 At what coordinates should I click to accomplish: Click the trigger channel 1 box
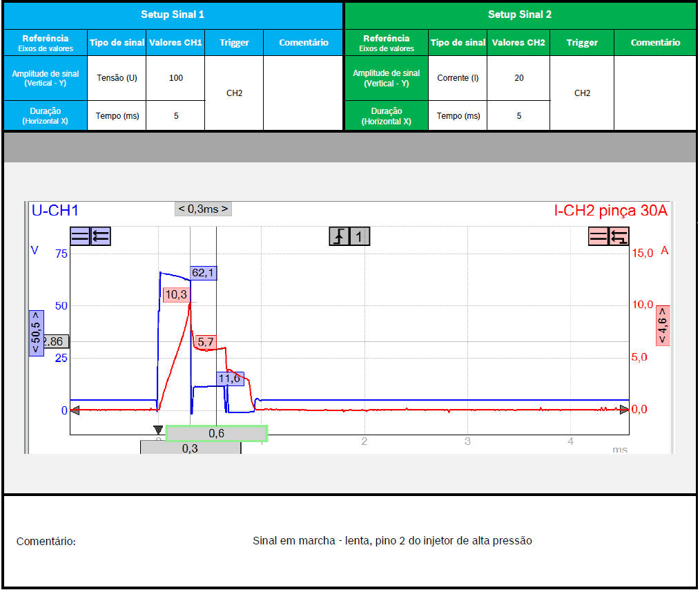(x=359, y=236)
